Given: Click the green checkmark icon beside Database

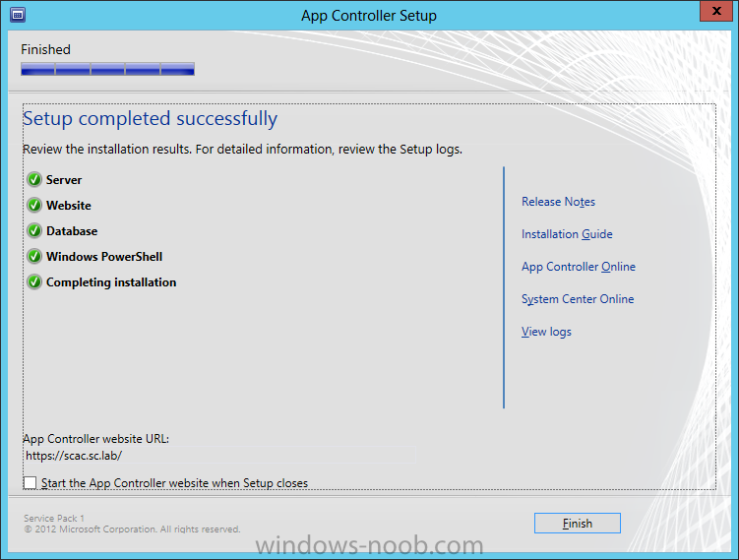Looking at the screenshot, I should (x=34, y=231).
